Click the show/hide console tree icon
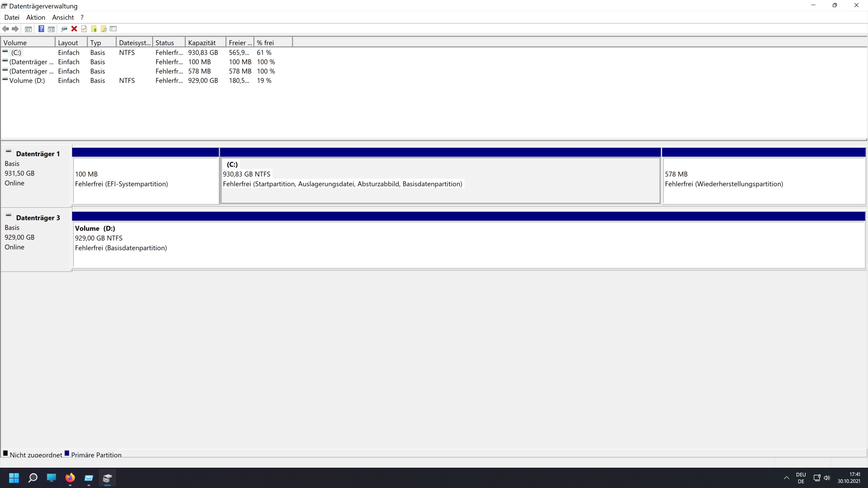Viewport: 868px width, 488px height. [28, 29]
